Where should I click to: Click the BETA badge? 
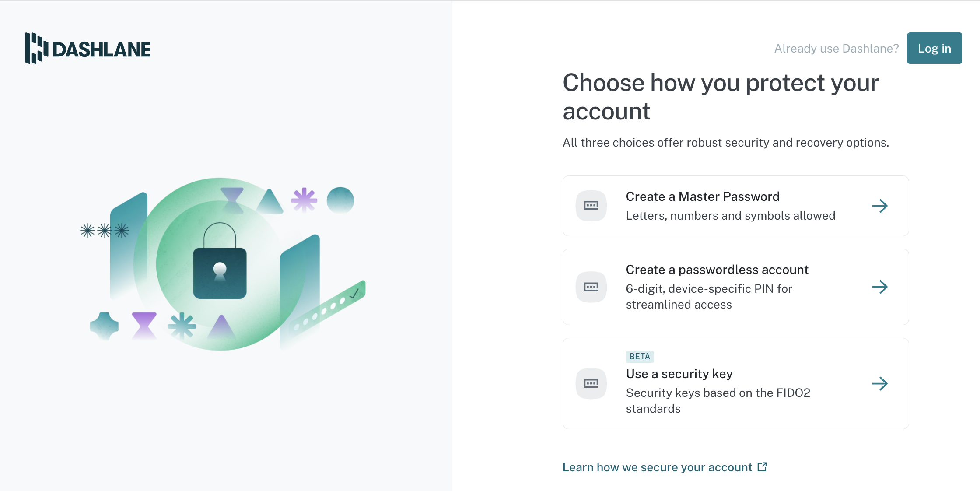(x=640, y=356)
